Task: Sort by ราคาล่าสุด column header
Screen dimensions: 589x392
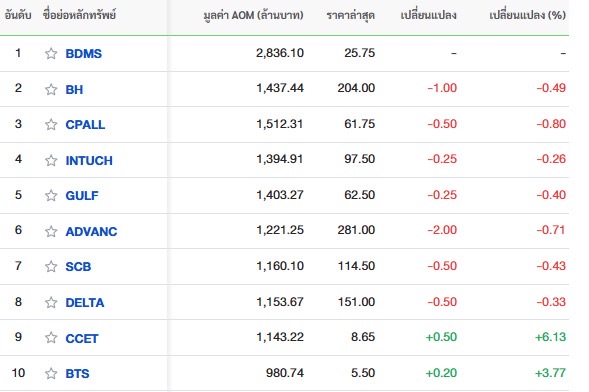Action: point(350,15)
